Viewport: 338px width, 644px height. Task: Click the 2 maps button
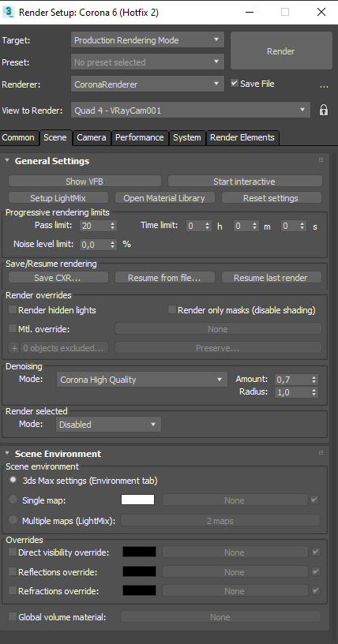220,520
